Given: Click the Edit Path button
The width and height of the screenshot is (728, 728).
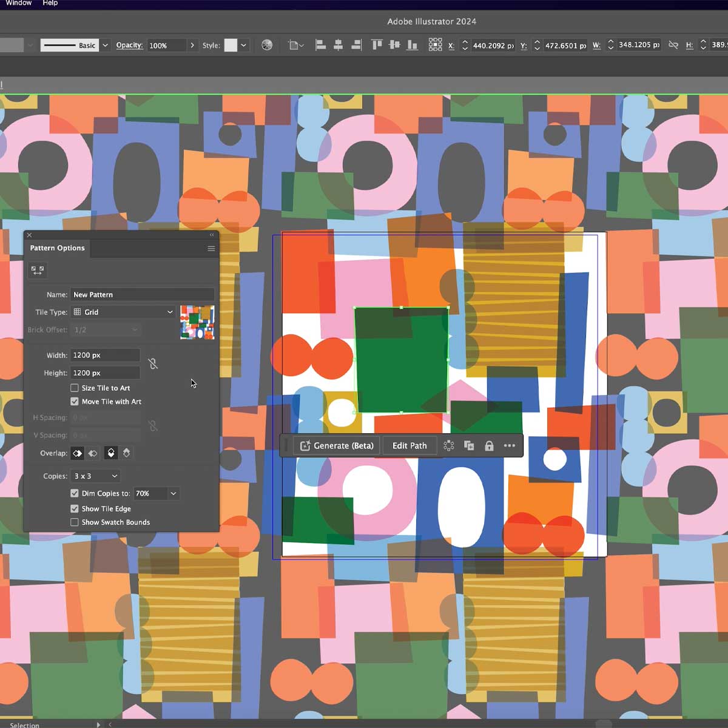Looking at the screenshot, I should click(x=409, y=445).
